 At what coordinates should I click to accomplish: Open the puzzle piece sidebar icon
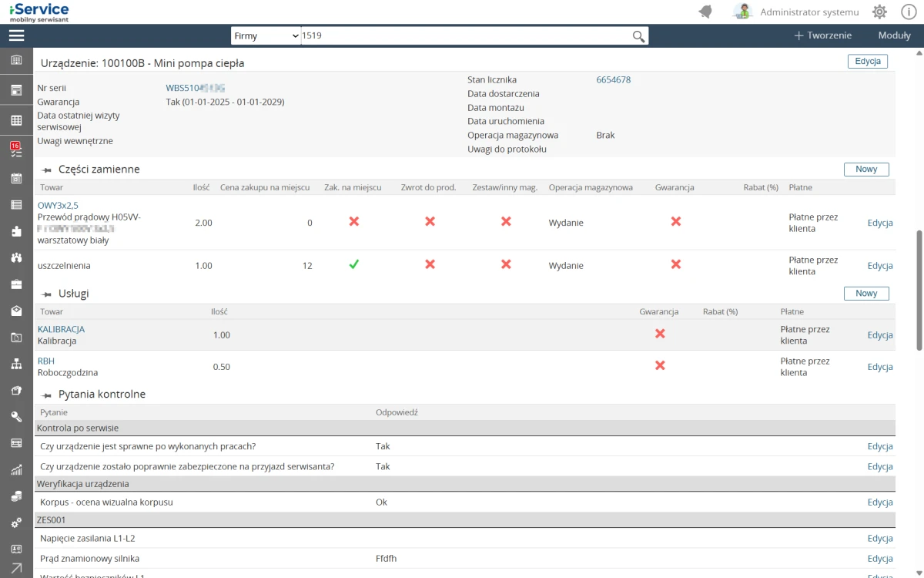click(15, 231)
